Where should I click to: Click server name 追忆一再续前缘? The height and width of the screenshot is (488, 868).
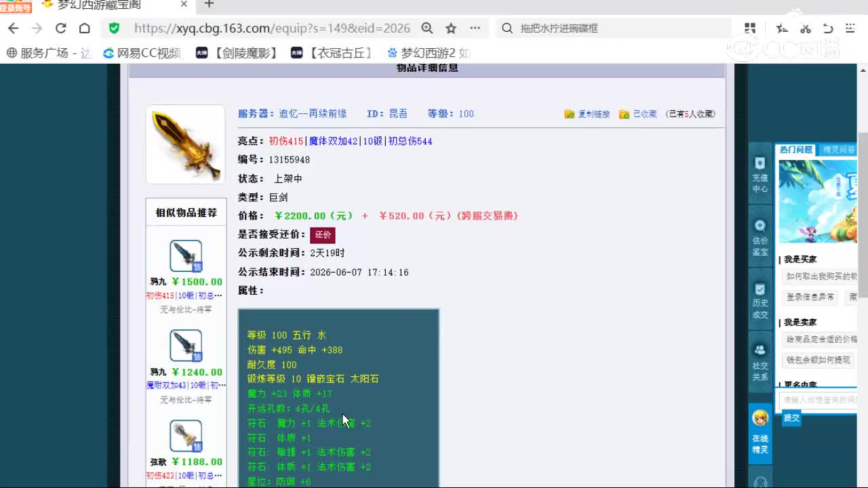click(313, 114)
